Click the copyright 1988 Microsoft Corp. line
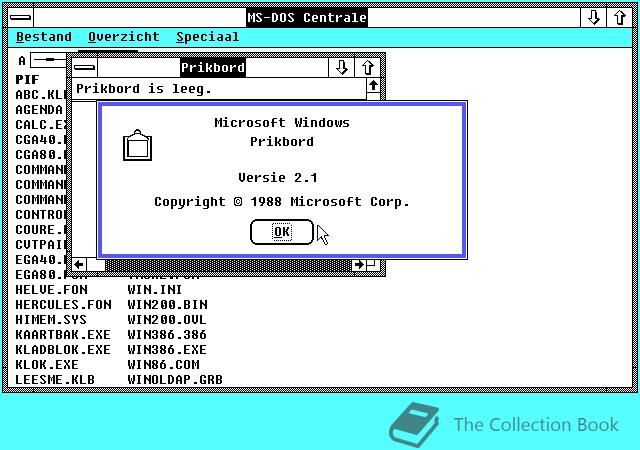The image size is (640, 450). point(282,202)
